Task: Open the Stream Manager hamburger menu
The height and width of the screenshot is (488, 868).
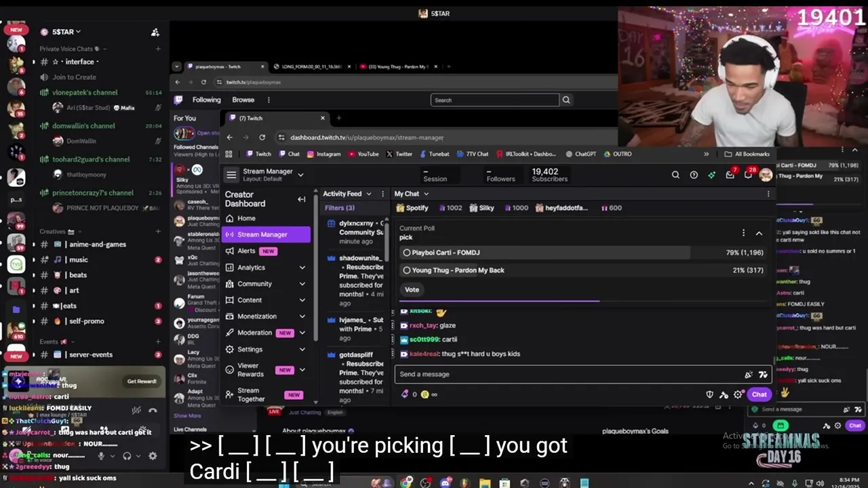Action: [231, 175]
